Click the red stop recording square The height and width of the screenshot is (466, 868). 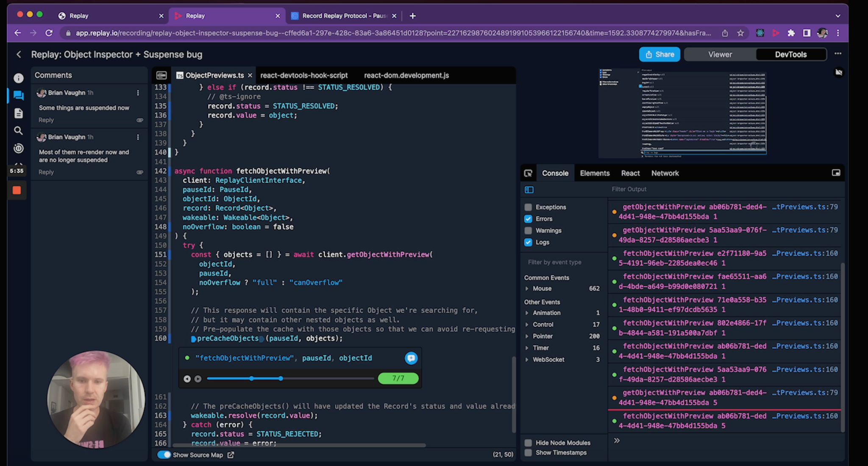17,190
